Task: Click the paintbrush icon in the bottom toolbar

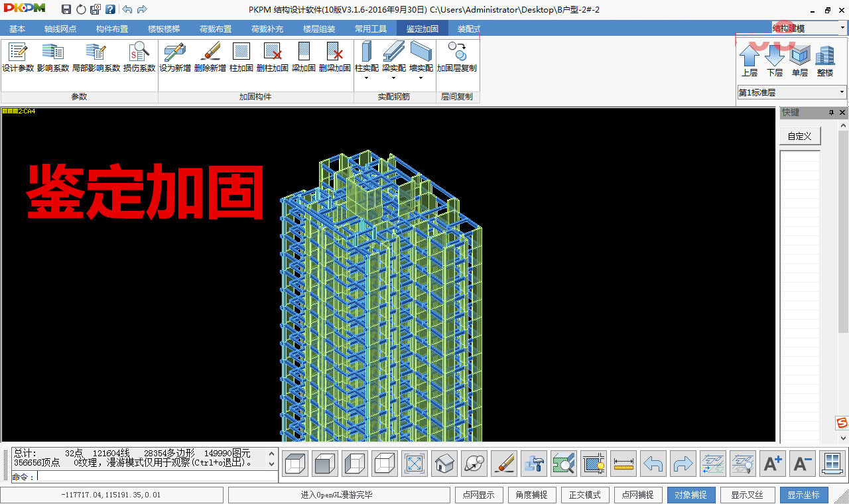Action: click(504, 464)
